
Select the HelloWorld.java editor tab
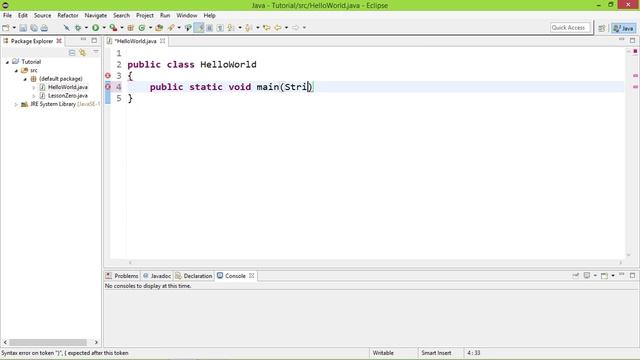coord(136,41)
